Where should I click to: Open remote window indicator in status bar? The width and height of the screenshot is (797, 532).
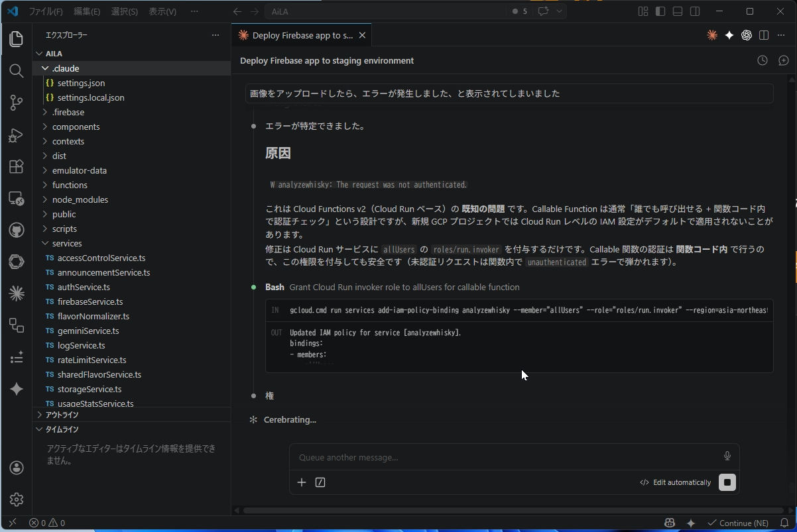point(12,523)
